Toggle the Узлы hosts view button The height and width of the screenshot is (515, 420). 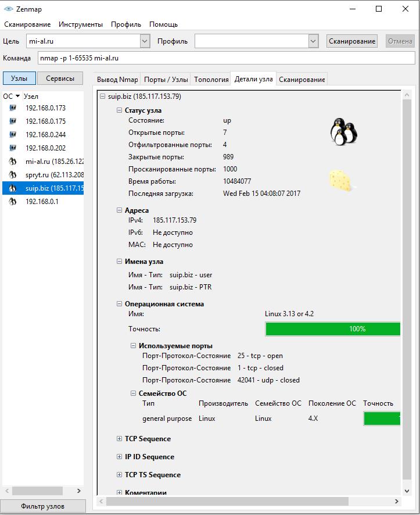(19, 78)
